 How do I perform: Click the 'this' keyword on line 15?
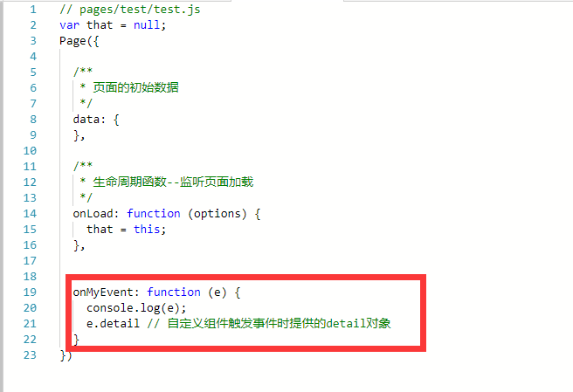[x=147, y=230]
